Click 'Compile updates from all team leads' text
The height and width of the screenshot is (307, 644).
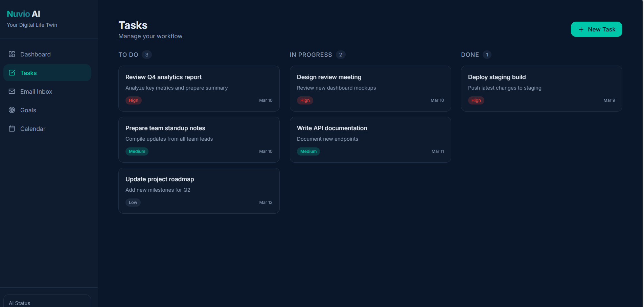coord(169,139)
